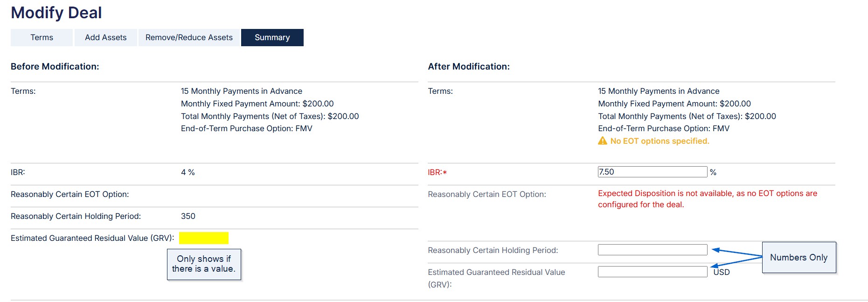Click the 'Numbers Only' callout box
The width and height of the screenshot is (868, 302).
tap(799, 257)
